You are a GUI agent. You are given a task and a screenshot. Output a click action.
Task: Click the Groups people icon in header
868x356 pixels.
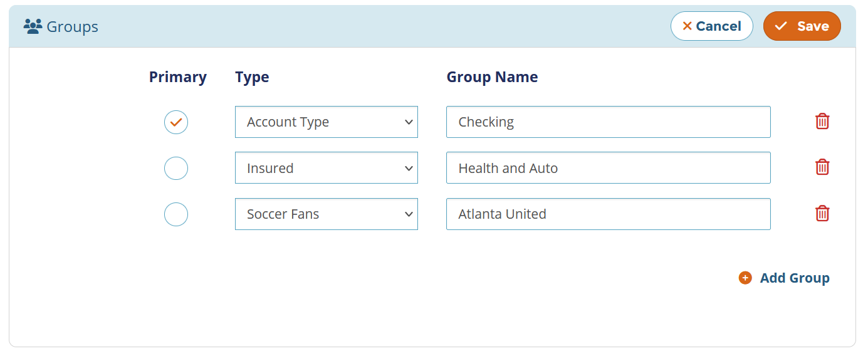tap(33, 26)
